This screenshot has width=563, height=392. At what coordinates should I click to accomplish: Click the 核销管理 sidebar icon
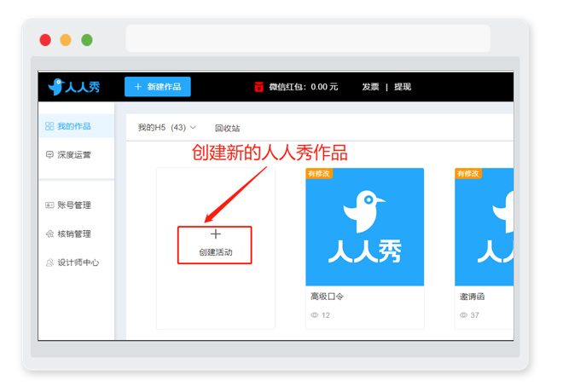coord(49,233)
